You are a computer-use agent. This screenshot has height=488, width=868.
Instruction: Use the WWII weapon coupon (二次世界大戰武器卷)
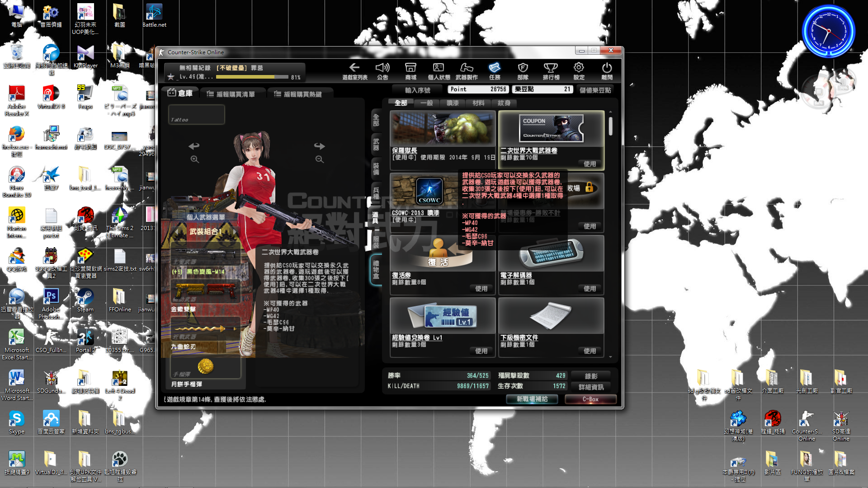(590, 164)
